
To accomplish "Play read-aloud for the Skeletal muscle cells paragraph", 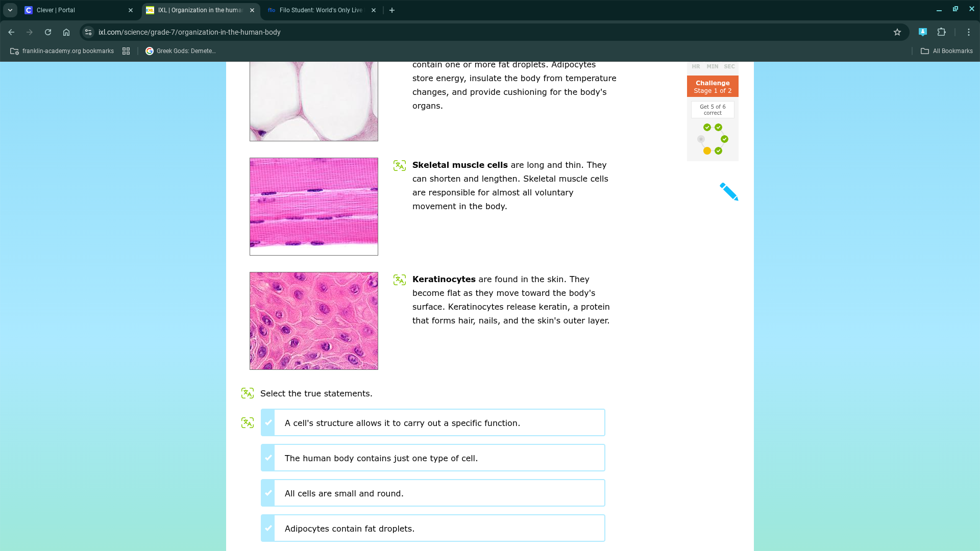I will click(x=400, y=165).
